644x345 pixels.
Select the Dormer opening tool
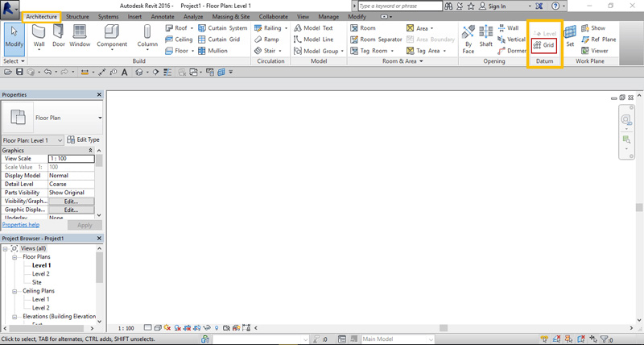pos(511,51)
